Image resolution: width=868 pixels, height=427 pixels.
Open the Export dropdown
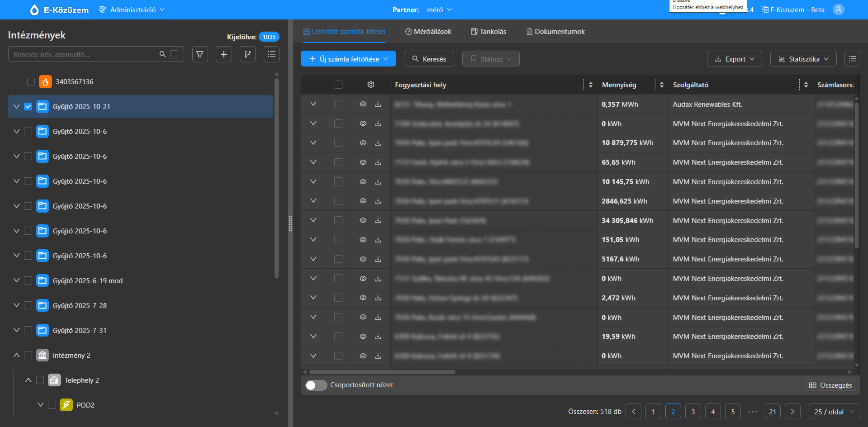point(734,59)
